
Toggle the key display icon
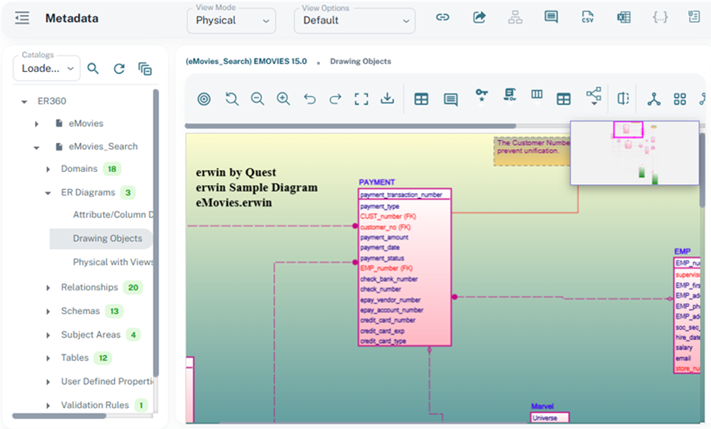pos(482,96)
